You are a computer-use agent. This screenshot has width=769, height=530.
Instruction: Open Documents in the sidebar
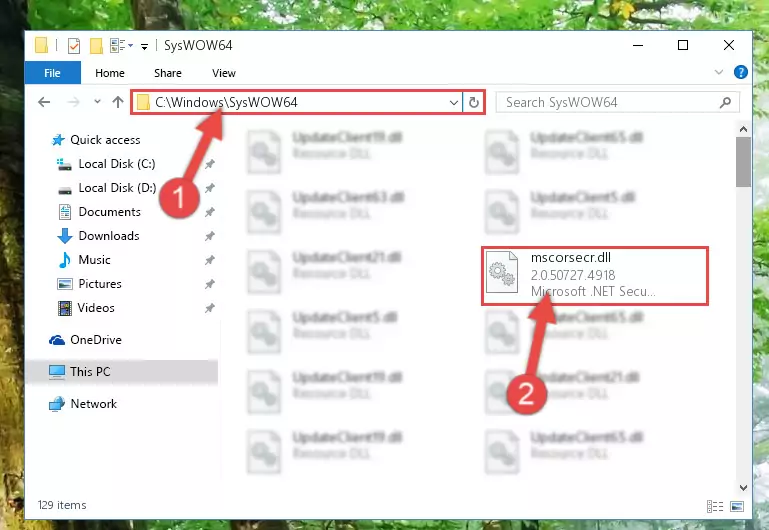[x=100, y=212]
